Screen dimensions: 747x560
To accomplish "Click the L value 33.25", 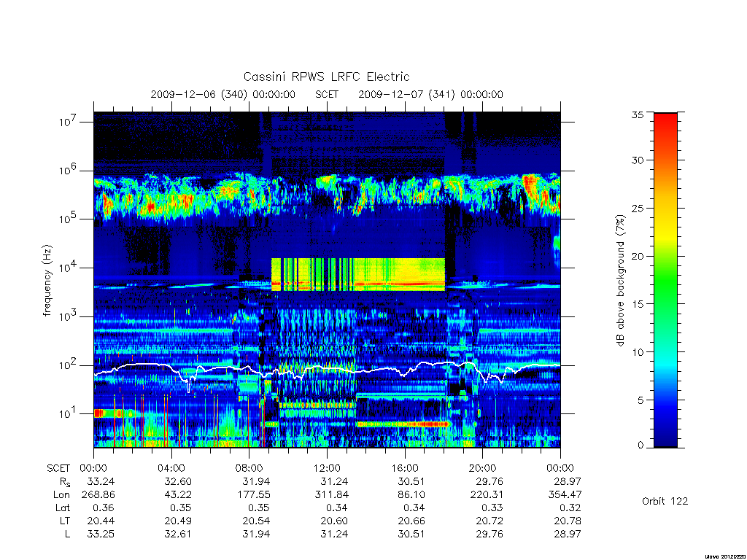I will click(x=101, y=534).
